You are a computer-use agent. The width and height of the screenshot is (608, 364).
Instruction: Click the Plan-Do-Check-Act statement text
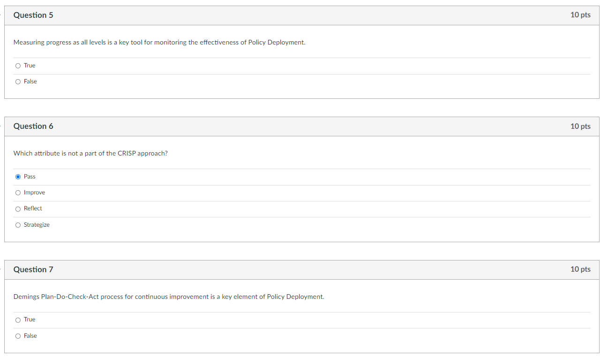pos(168,297)
